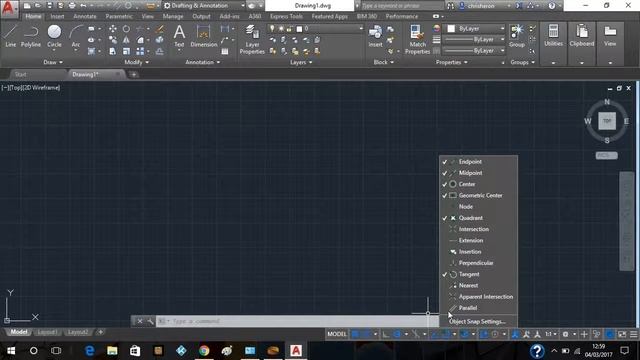This screenshot has width=640, height=360.
Task: Open the Drafting & Annotation workspace dropdown
Action: (204, 6)
